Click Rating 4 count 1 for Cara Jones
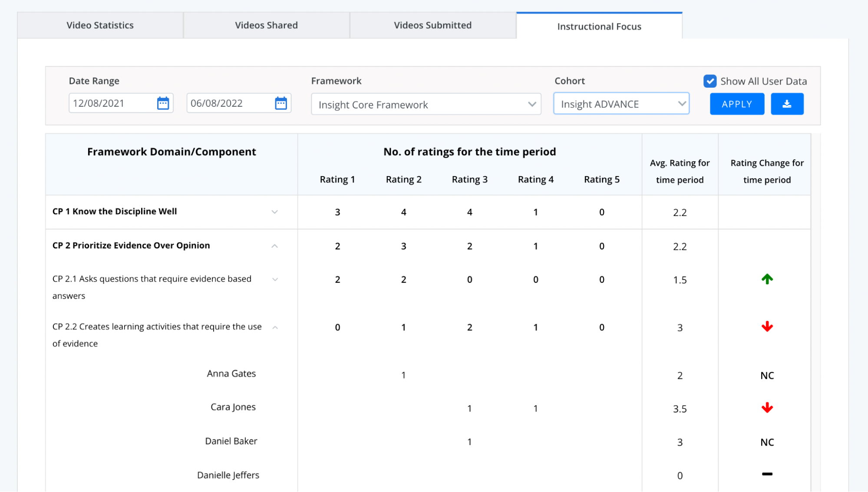This screenshot has width=868, height=492. [x=535, y=409]
